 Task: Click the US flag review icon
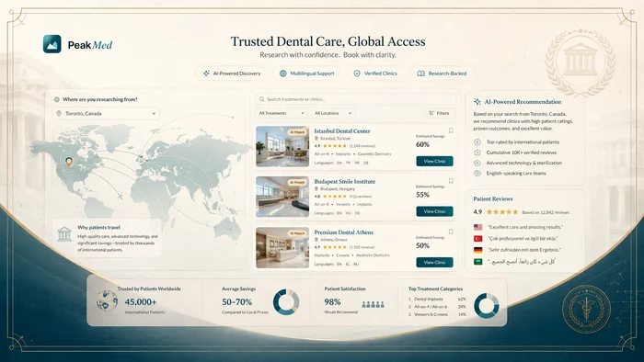478,227
